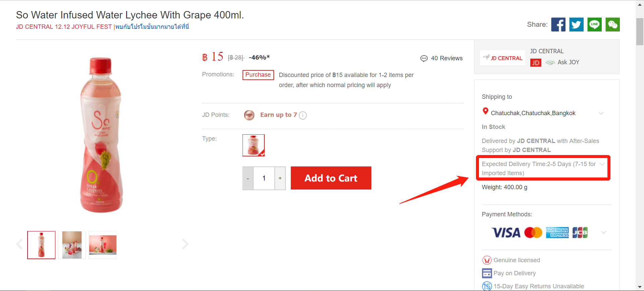Click the red Purchase promotion tag
This screenshot has height=291, width=644.
pyautogui.click(x=258, y=75)
